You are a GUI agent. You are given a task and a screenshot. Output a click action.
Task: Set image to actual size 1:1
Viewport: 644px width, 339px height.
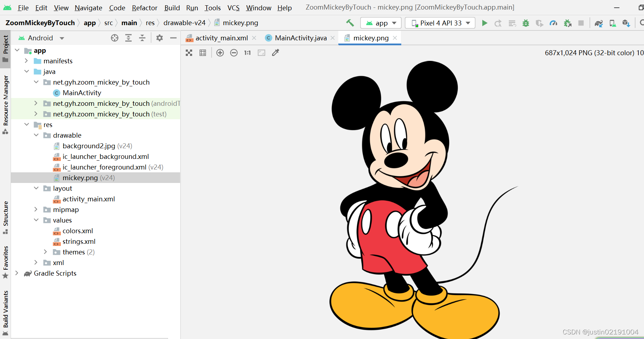[247, 53]
